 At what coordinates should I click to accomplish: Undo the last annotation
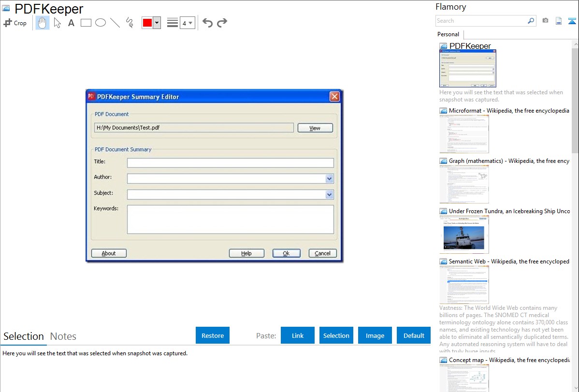(207, 23)
